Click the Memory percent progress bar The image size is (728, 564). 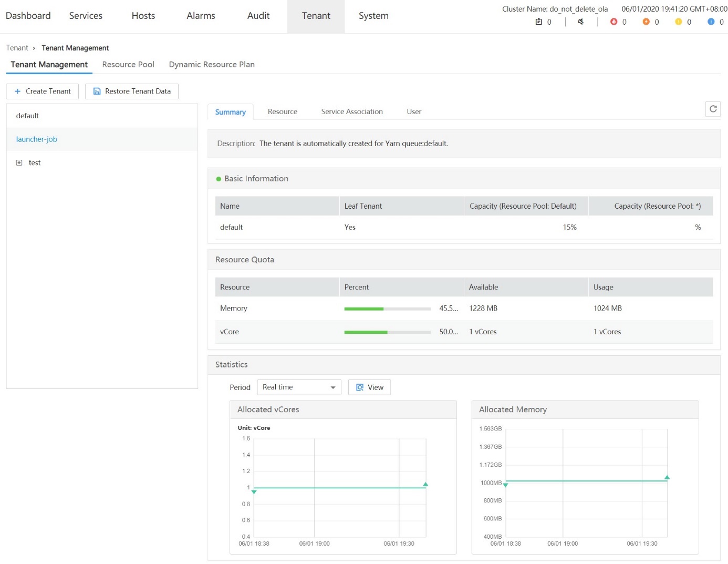pyautogui.click(x=388, y=309)
